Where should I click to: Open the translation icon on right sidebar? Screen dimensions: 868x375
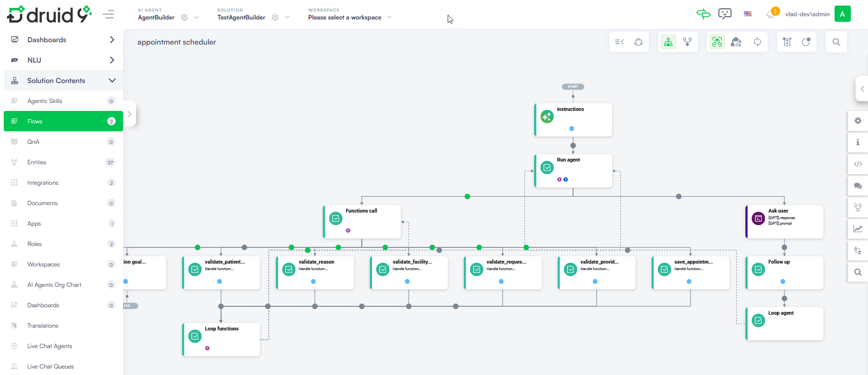tap(858, 251)
